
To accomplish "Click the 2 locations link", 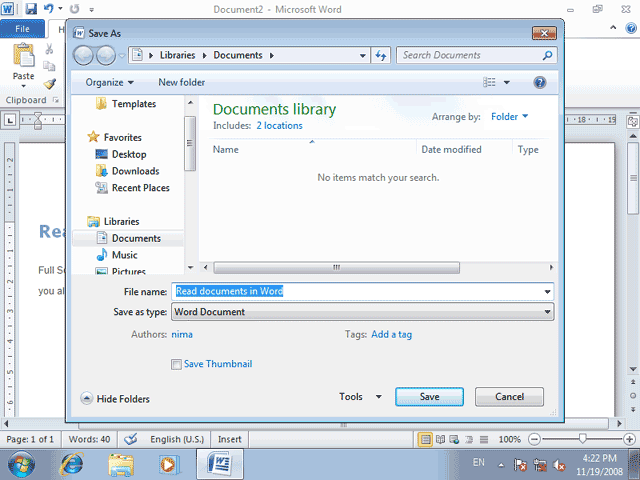I will coord(280,126).
